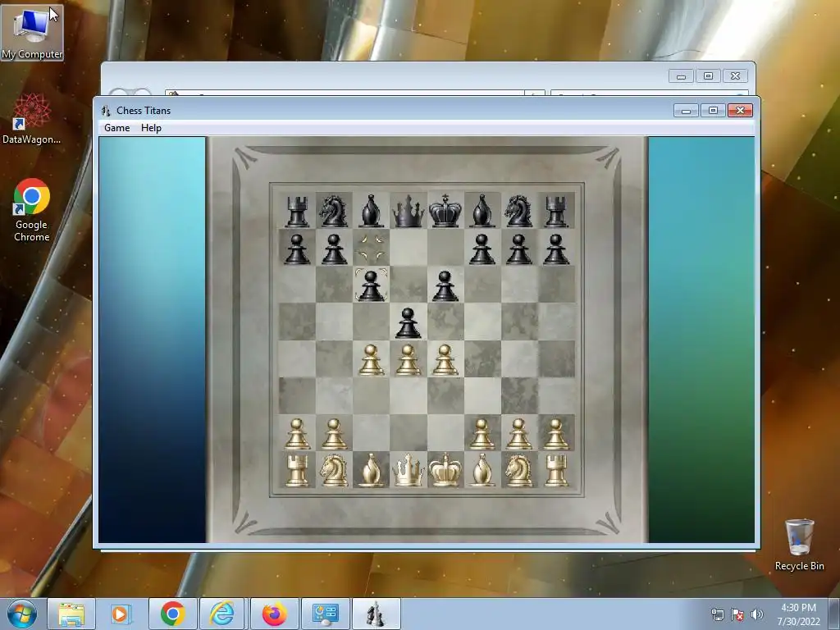Open the Game menu

coord(116,127)
